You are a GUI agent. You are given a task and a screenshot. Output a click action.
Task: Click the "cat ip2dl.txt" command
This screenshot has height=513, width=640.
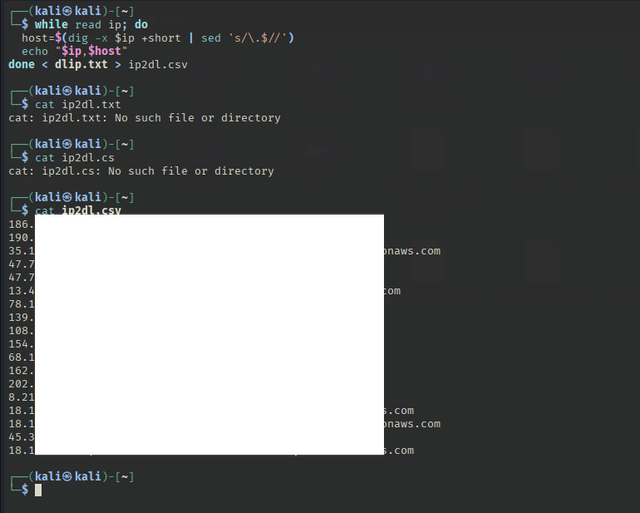click(78, 104)
